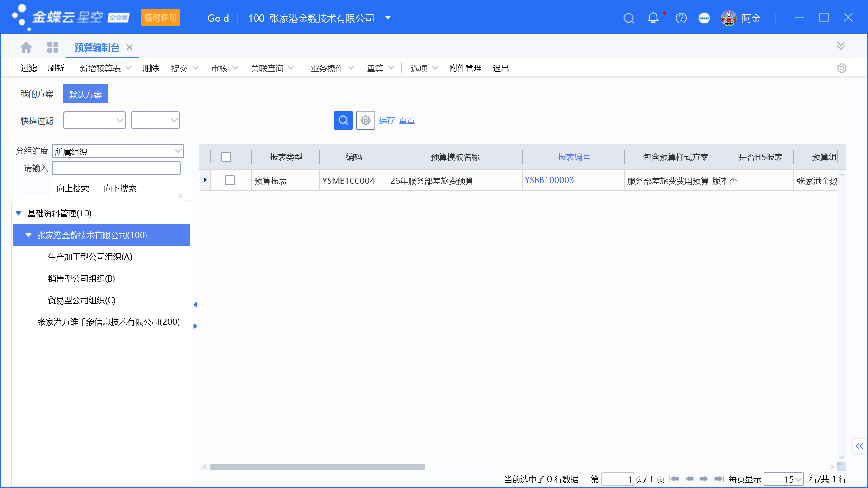Viewport: 868px width, 488px height.
Task: Switch to the 预算编制台 tab
Action: point(97,47)
